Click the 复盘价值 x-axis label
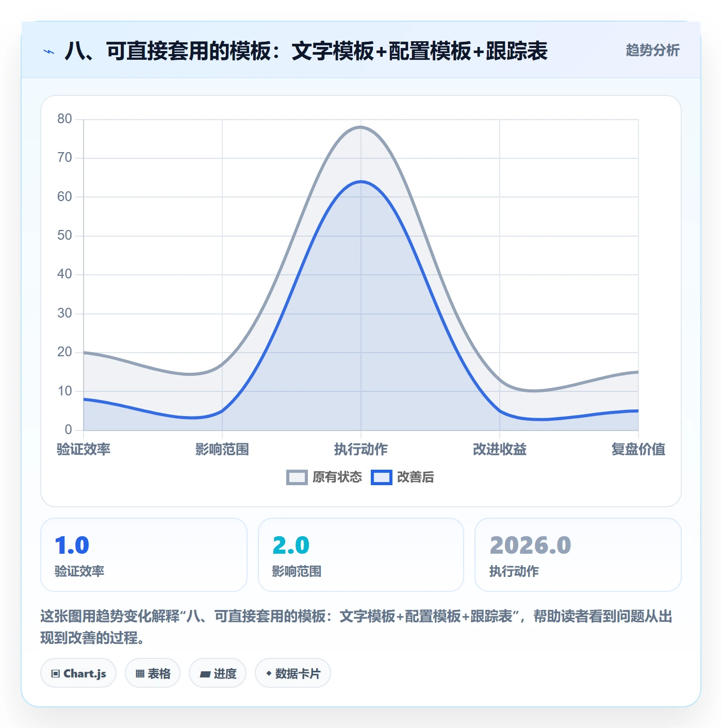 638,449
